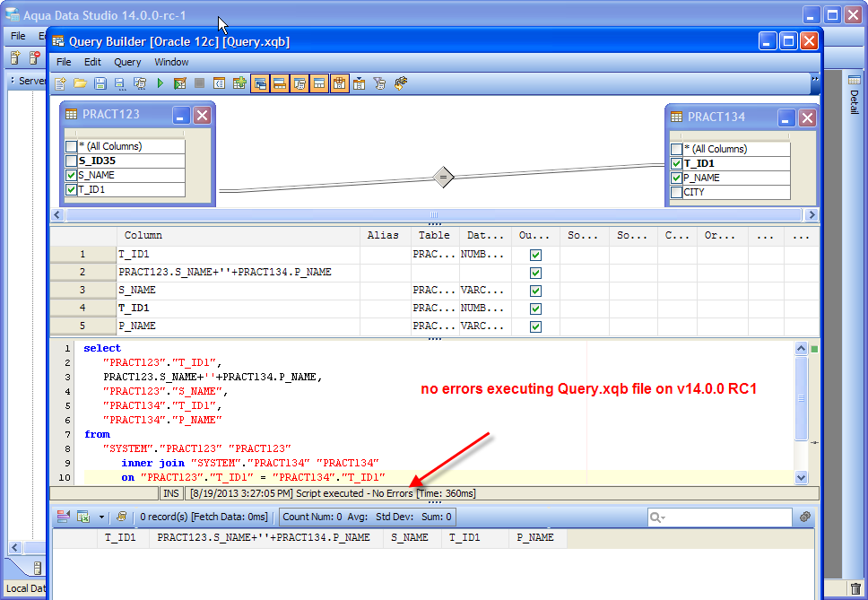Click the SQL editor vertical scrollbar thumb
Viewport: 868px width, 600px height.
click(801, 398)
